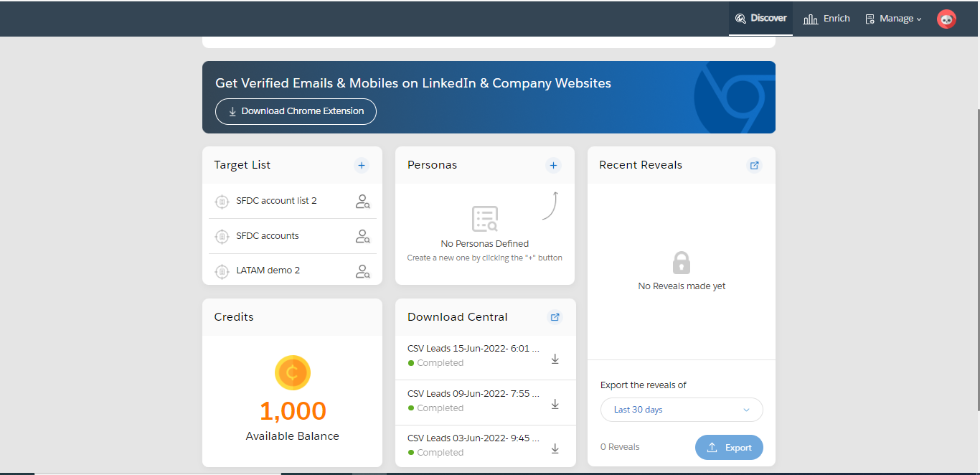Click the credits coin icon
The image size is (980, 475).
pos(292,372)
